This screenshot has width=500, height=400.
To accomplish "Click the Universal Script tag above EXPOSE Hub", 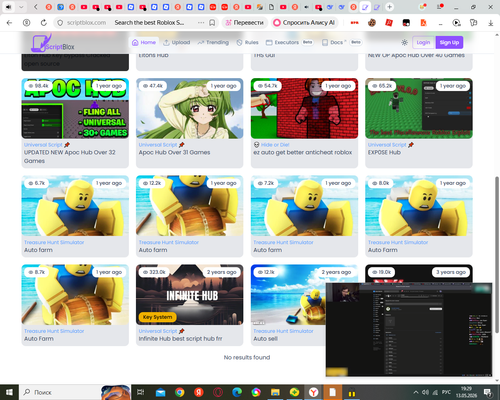I will point(387,145).
